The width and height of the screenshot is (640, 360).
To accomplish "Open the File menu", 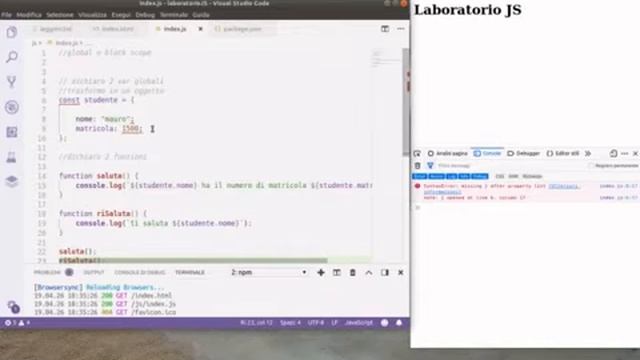I will click(x=6, y=15).
